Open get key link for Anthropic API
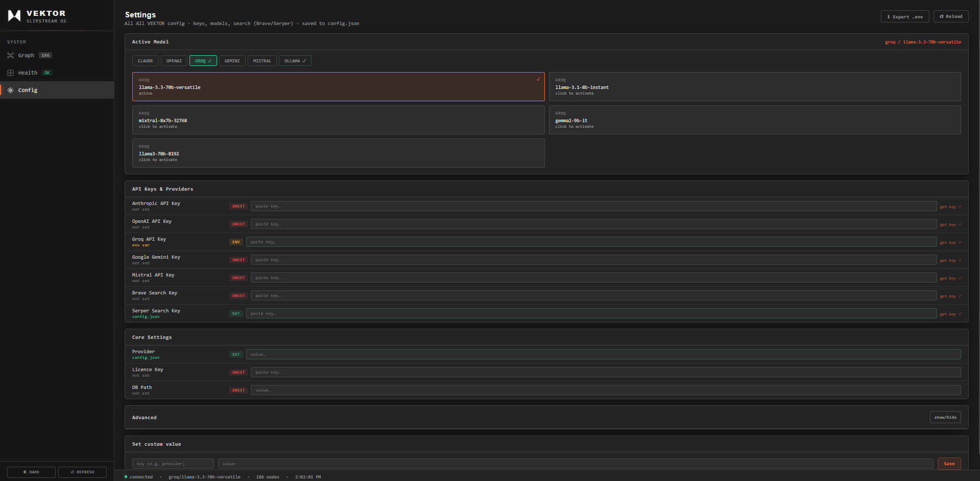Screen dimensions: 980x481 [949, 207]
